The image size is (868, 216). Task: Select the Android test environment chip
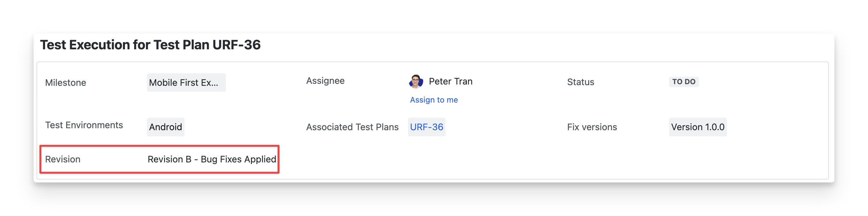(165, 127)
